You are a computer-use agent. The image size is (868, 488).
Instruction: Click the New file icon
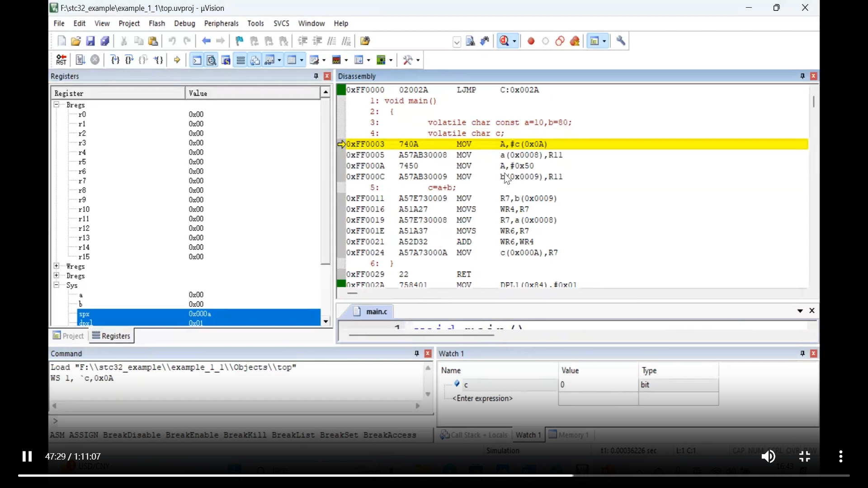point(62,41)
